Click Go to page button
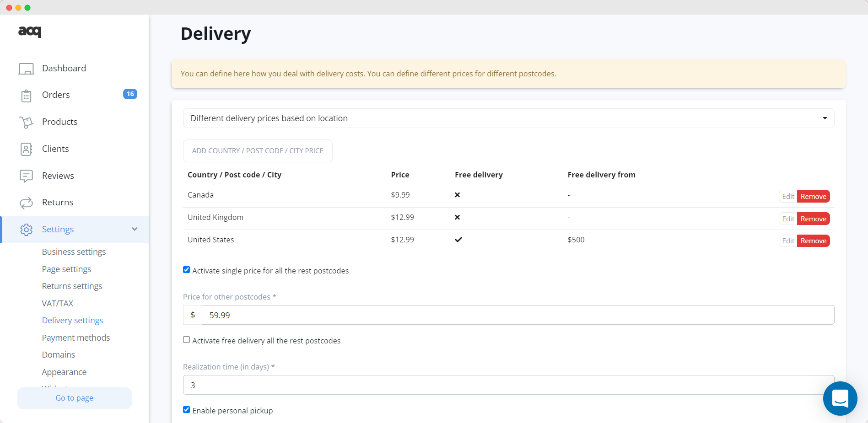 75,398
